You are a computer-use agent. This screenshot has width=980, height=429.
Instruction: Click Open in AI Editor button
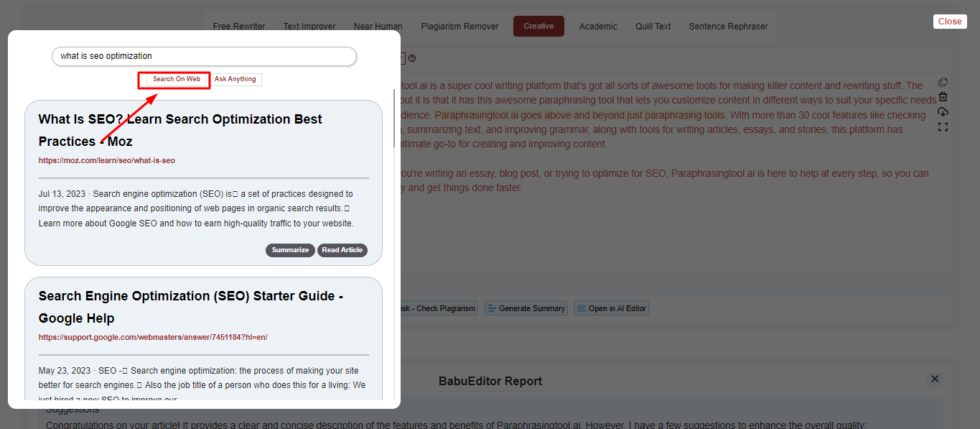pos(611,308)
